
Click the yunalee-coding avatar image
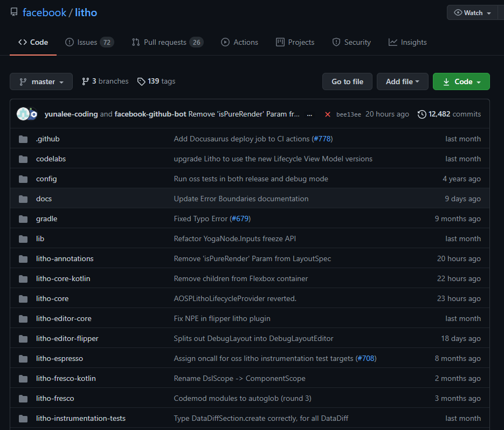[x=23, y=114]
